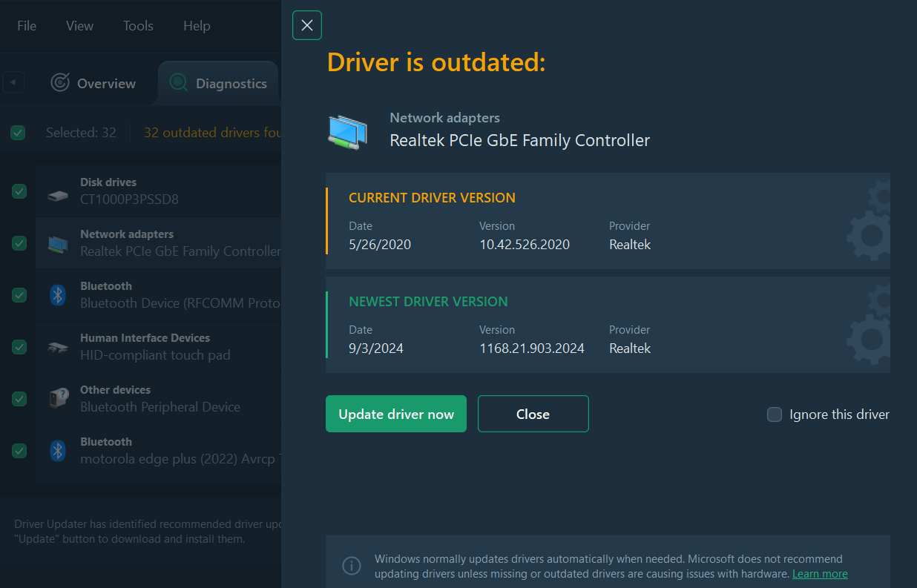Image resolution: width=917 pixels, height=588 pixels.
Task: Click newest driver date 9/3/2024
Action: [376, 348]
